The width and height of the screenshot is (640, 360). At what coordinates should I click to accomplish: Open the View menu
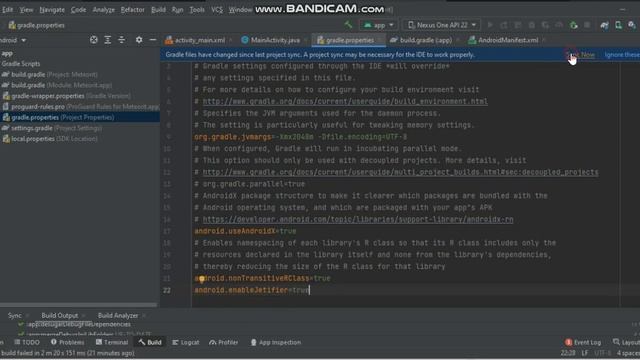(27, 9)
